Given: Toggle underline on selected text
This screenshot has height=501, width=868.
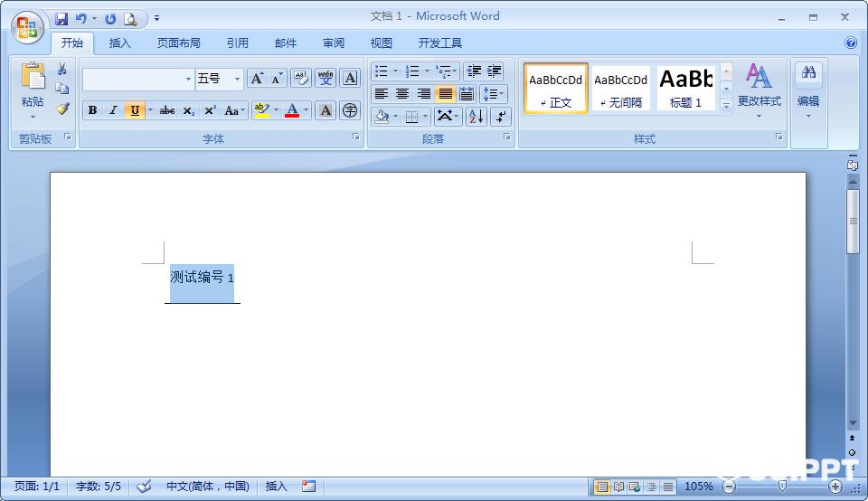Looking at the screenshot, I should 135,110.
